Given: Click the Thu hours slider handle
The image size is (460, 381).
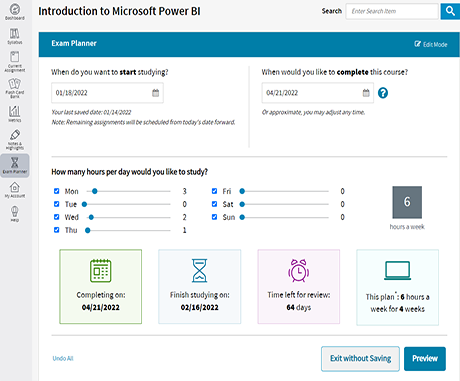Looking at the screenshot, I should click(x=88, y=230).
